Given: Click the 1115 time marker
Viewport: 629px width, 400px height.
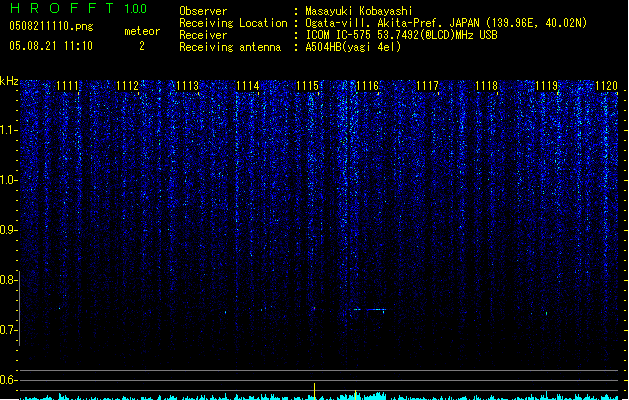Looking at the screenshot, I should (x=307, y=86).
